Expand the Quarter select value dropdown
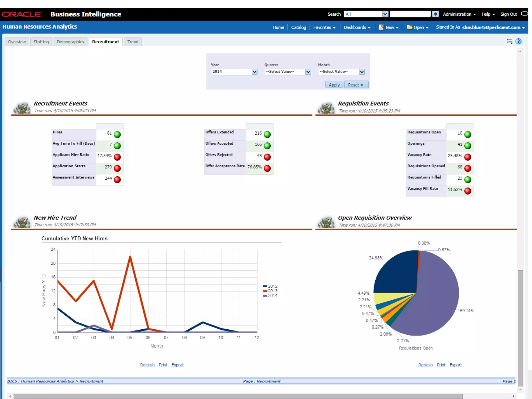Screen dimensions: 532x399 click(x=308, y=72)
